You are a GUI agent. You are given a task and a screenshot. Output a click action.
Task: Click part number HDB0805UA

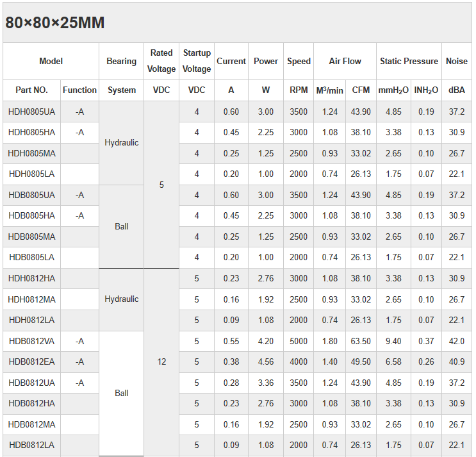(x=32, y=195)
